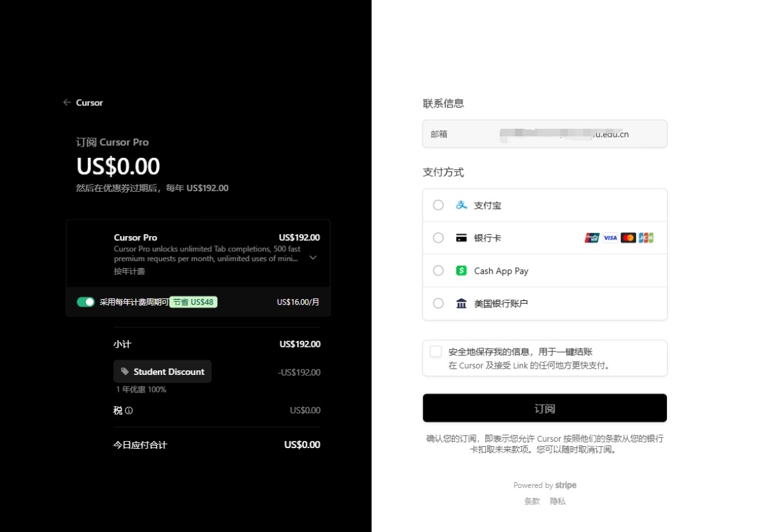Click the Mastercard logo
766x532 pixels.
click(628, 238)
